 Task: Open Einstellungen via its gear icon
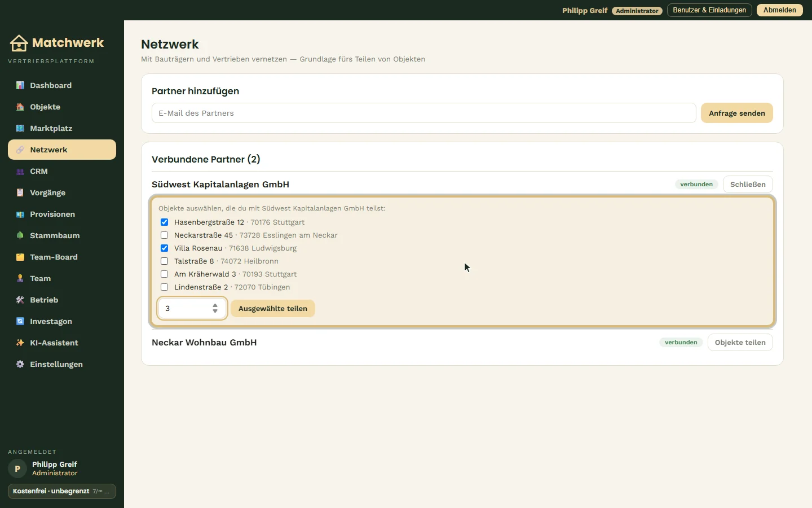20,364
